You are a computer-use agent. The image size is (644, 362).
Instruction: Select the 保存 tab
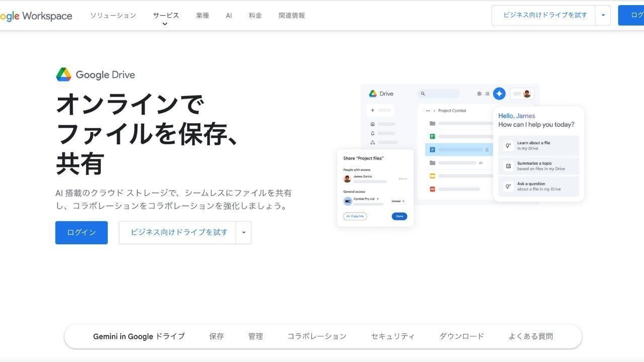[216, 336]
